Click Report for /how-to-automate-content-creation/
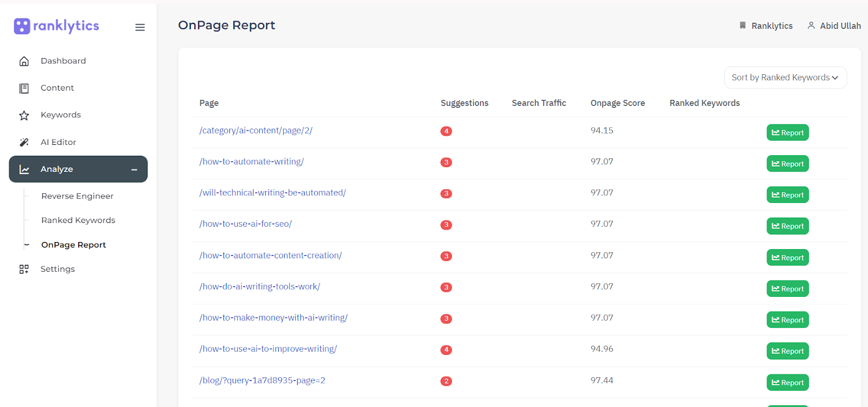868x407 pixels. coord(788,258)
